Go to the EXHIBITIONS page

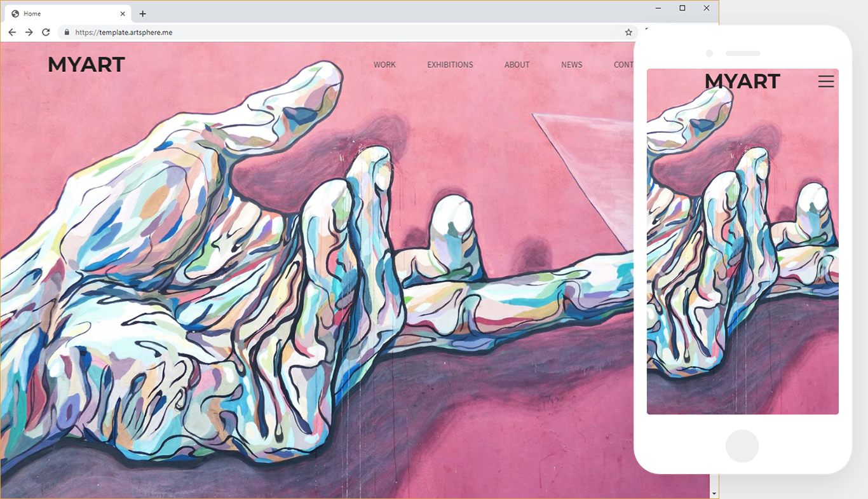450,65
